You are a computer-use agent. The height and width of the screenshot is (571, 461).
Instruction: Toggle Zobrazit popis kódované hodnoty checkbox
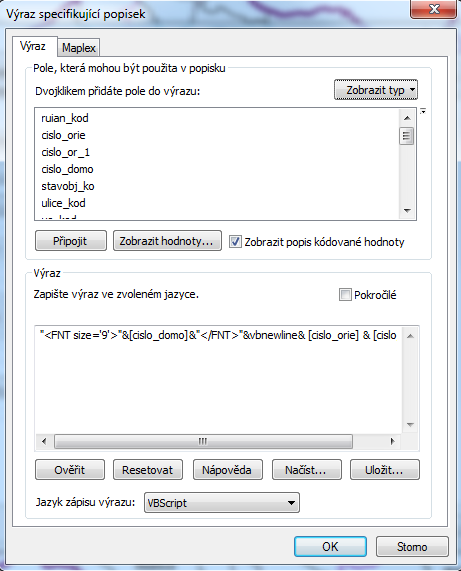tap(235, 242)
